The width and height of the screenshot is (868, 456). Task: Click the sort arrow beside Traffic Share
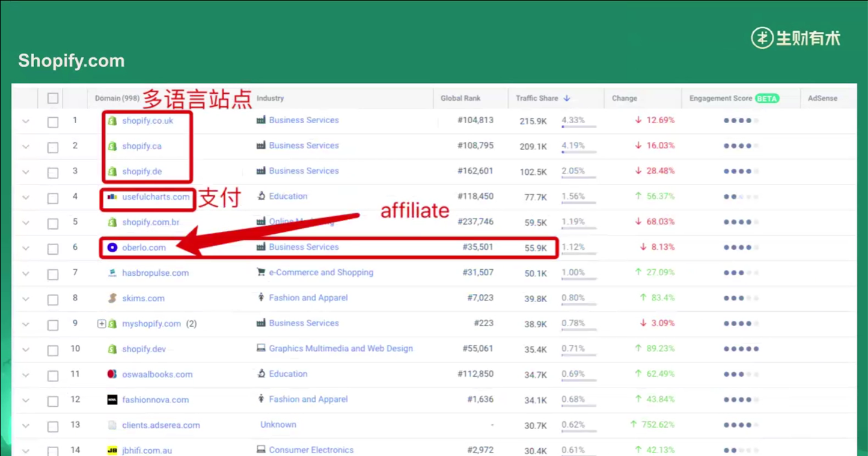[566, 99]
